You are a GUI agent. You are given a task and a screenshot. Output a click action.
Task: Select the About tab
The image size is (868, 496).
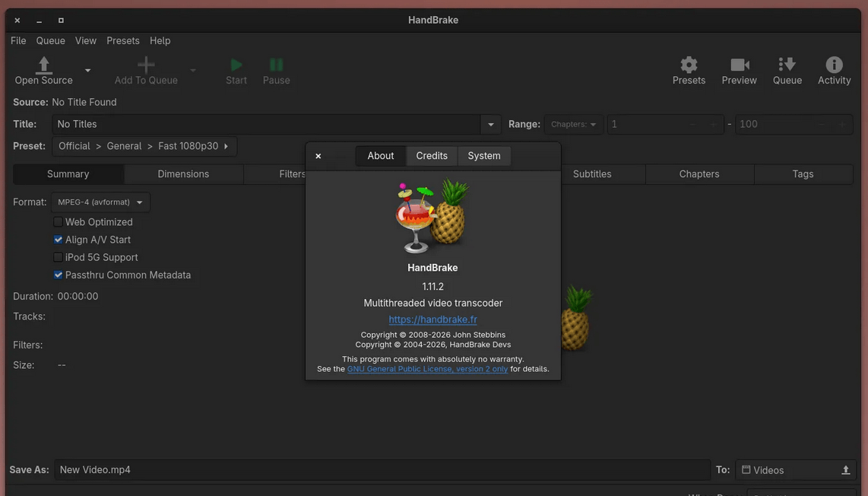click(x=381, y=156)
